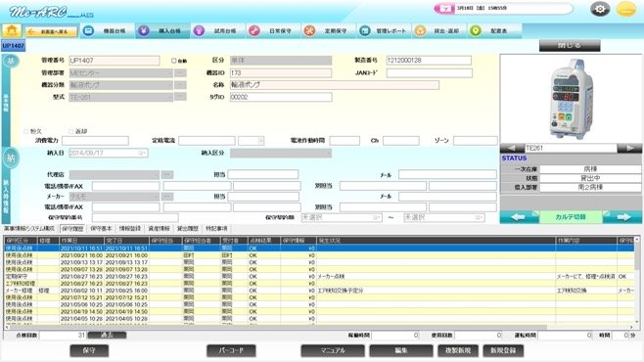Open the 機器分類 dropdown
This screenshot has height=362, width=644.
point(120,85)
